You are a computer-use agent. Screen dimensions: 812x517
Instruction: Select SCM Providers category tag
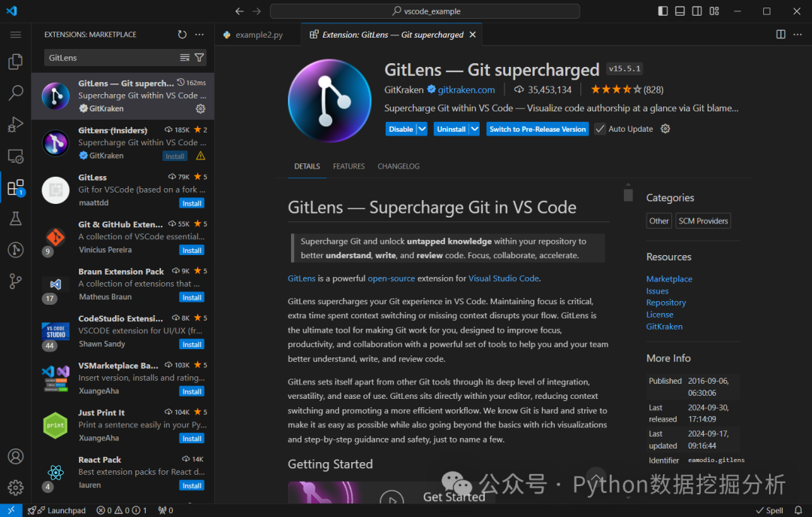(x=703, y=221)
